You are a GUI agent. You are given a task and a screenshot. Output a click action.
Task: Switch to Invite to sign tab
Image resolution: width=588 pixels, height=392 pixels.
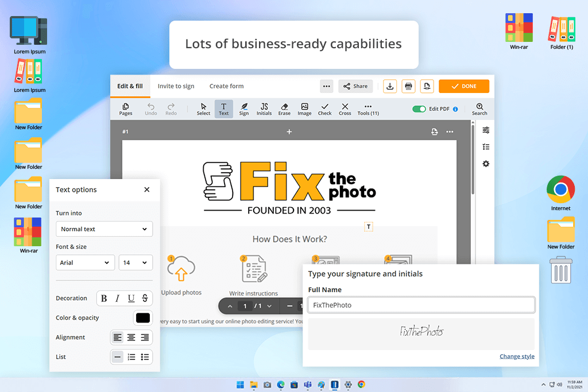[176, 86]
